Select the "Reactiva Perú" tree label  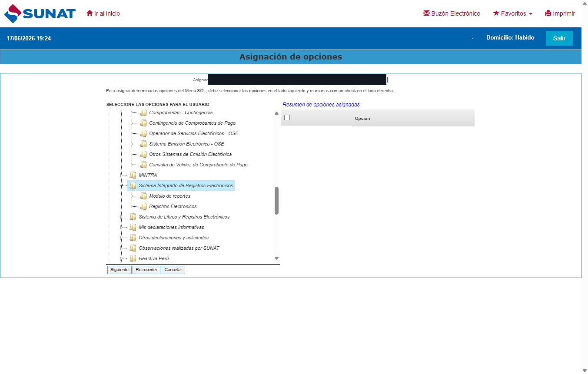tap(154, 258)
